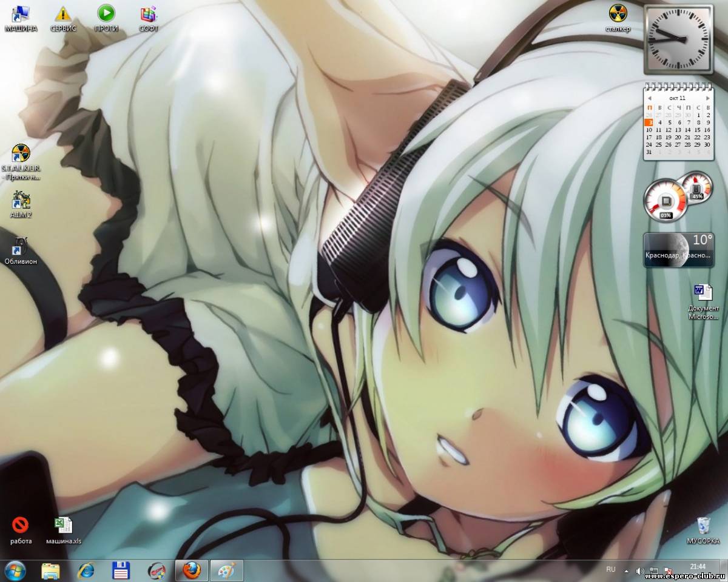
Task: Click the "окт 11" calendar month title
Action: tap(678, 98)
